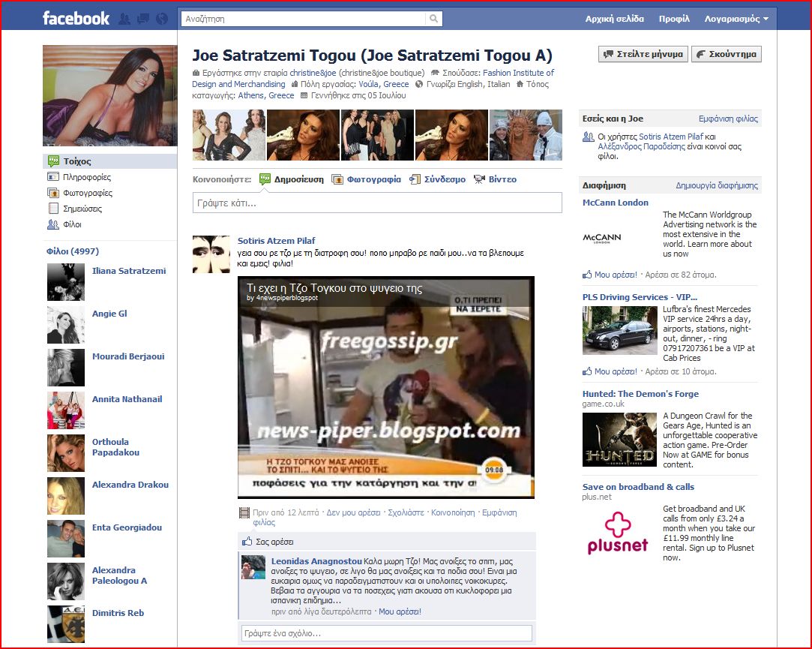The image size is (812, 649).
Task: Go to Αρχική σελίδα home page
Action: pyautogui.click(x=615, y=19)
